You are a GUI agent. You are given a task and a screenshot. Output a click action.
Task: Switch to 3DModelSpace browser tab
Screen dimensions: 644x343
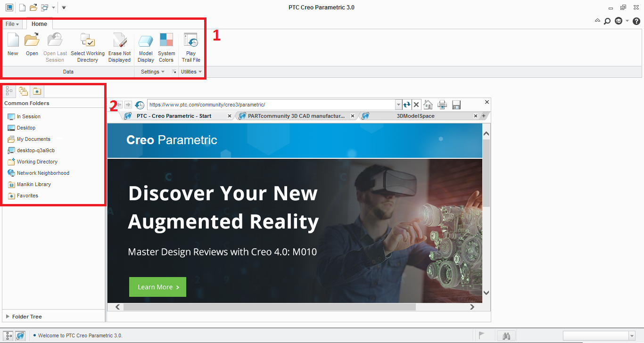tap(415, 116)
